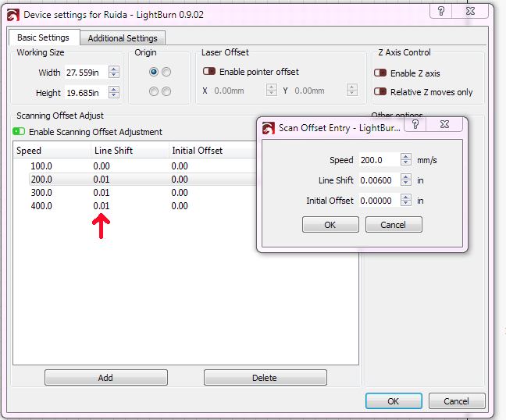
Task: Click the Laser Offset Y spinner arrows
Action: click(351, 90)
